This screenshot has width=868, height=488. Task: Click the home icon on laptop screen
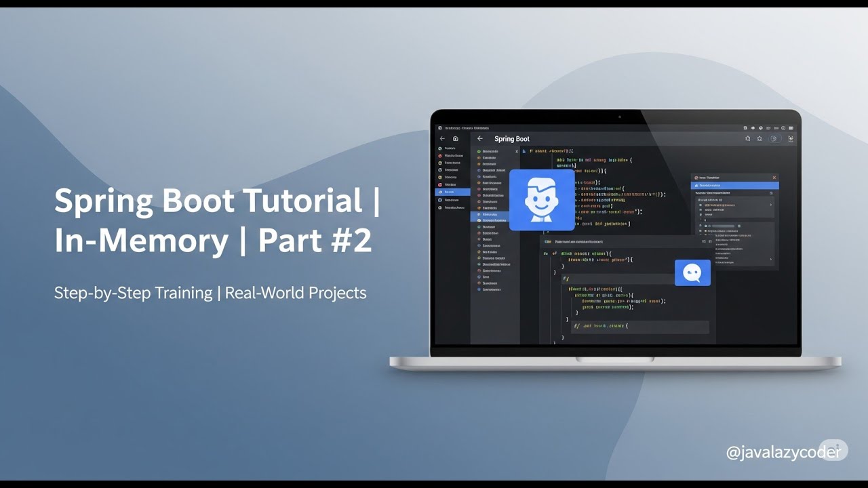(455, 139)
